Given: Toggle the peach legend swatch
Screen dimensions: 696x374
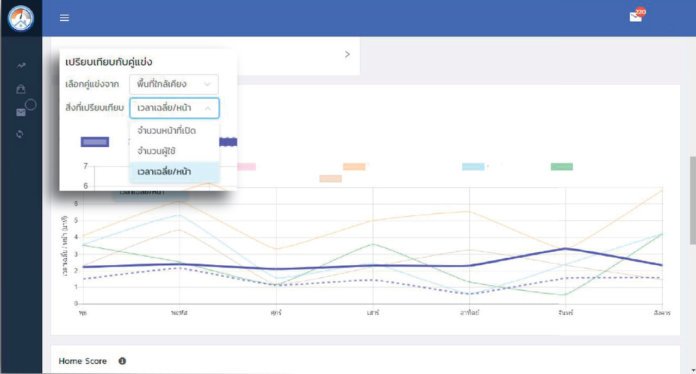Looking at the screenshot, I should coord(331,178).
